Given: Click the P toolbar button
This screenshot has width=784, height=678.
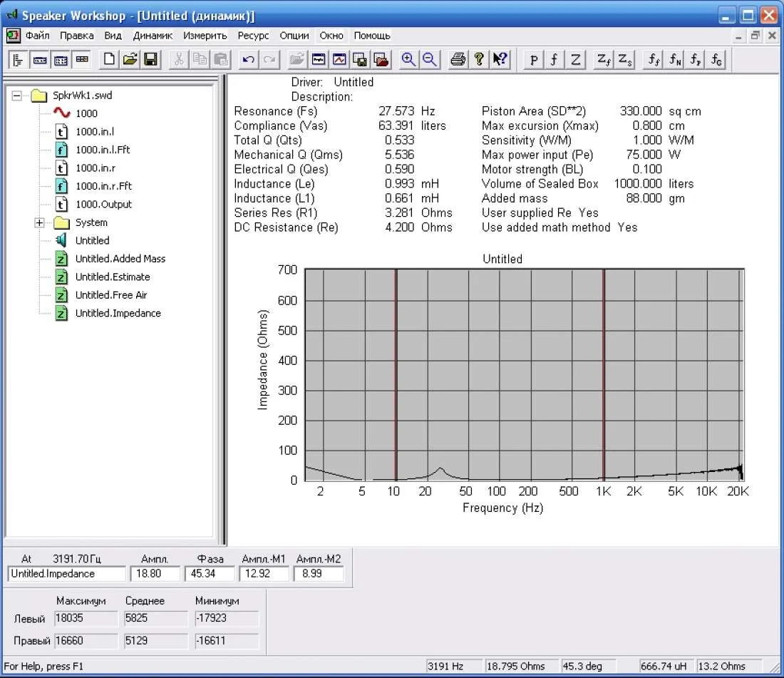Looking at the screenshot, I should (534, 60).
